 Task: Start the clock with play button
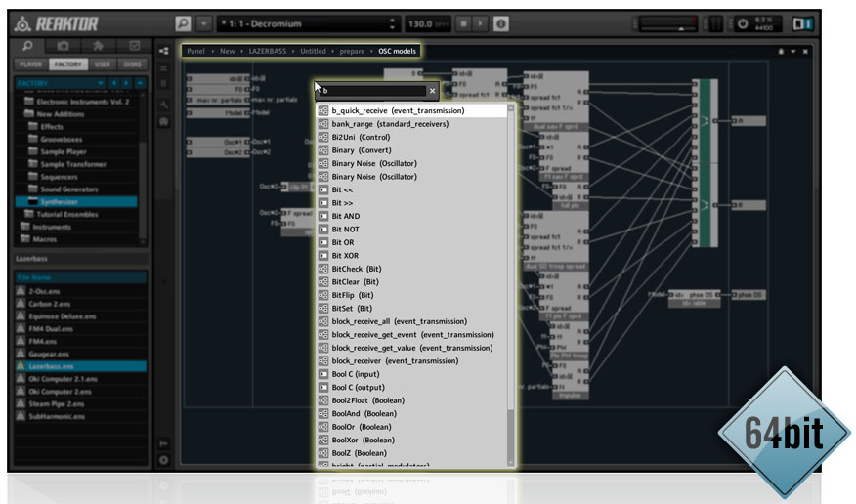(x=480, y=24)
